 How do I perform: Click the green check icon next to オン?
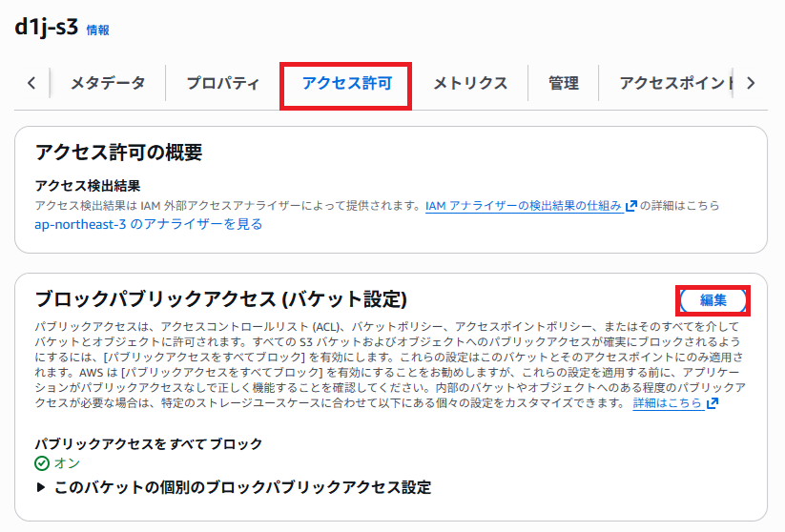coord(42,463)
